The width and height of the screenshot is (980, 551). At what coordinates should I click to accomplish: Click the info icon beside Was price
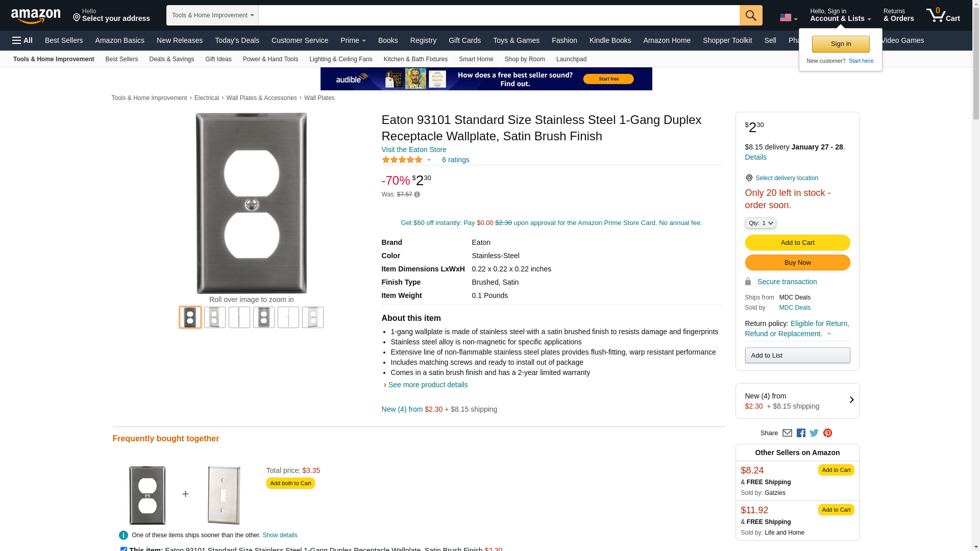[x=417, y=194]
